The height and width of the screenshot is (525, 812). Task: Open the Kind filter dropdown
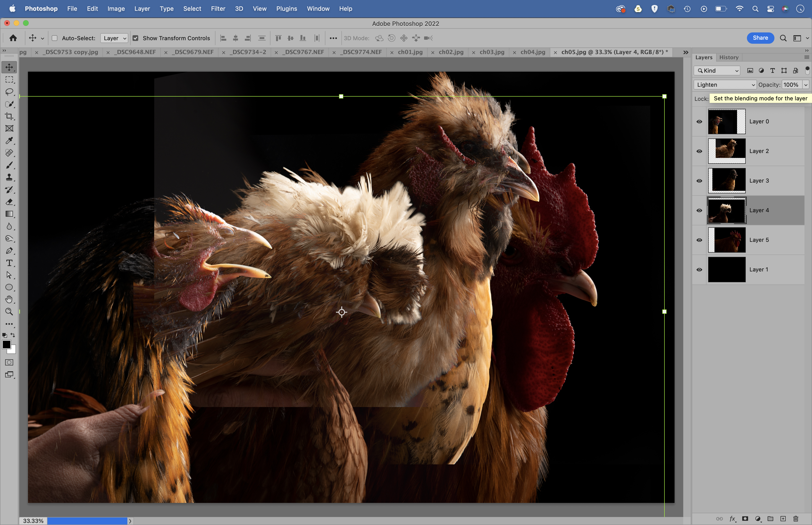click(x=717, y=71)
